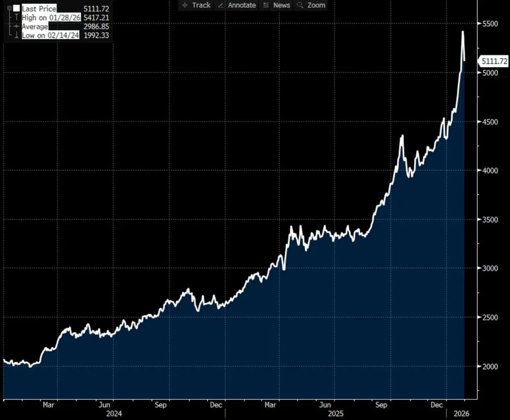Collapse the legend tree box
510x420 pixels.
[x=9, y=9]
